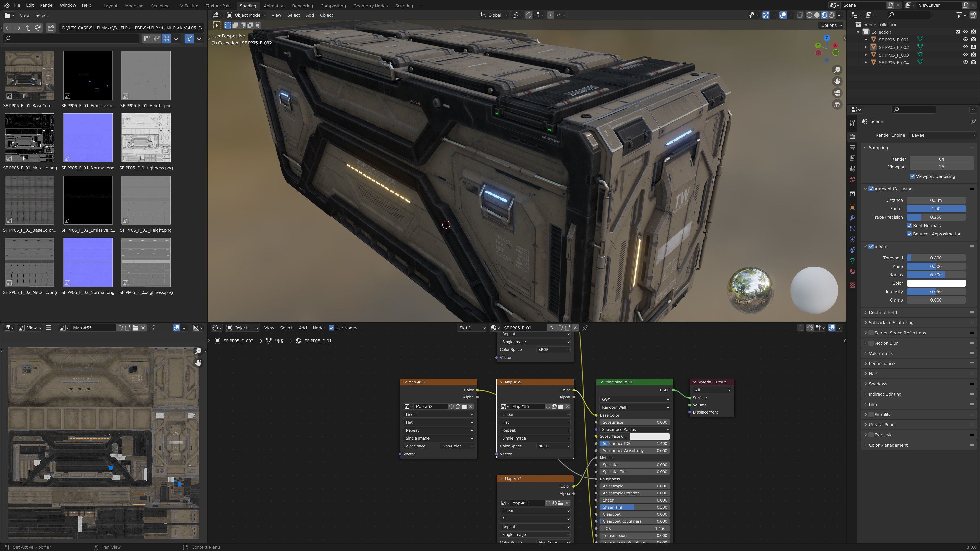The width and height of the screenshot is (980, 551).
Task: Uncheck Bounces Approximation option
Action: coord(909,234)
